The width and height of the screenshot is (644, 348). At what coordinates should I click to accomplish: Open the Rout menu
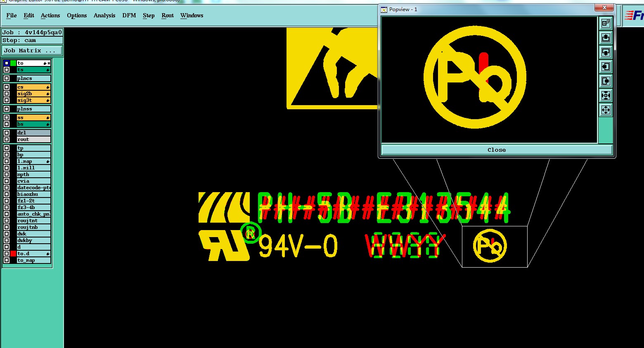[x=168, y=15]
